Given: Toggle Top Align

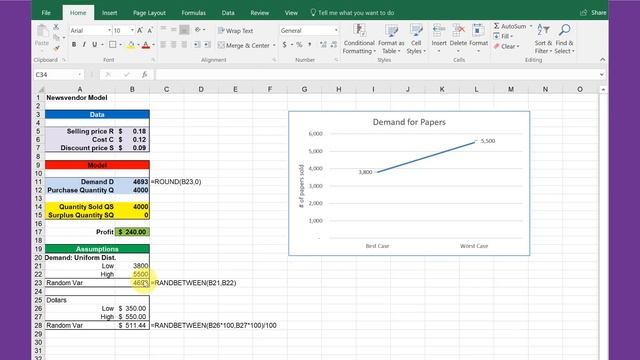Looking at the screenshot, I should (163, 29).
